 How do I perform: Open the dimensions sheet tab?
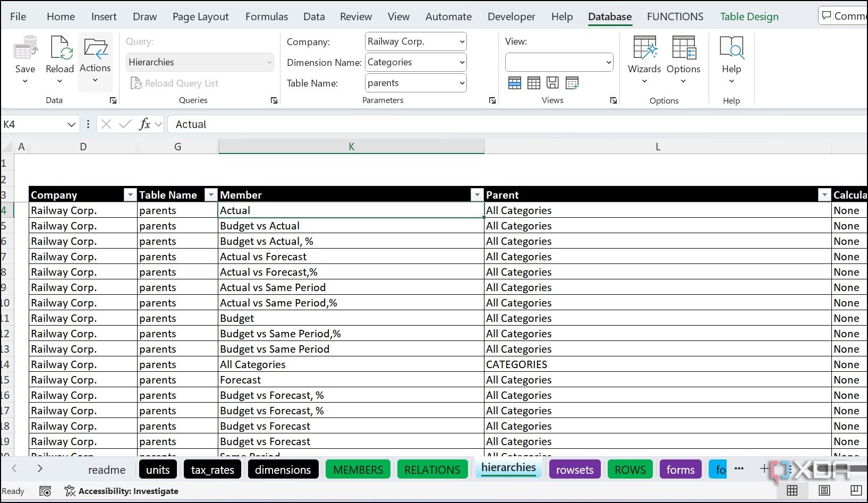[283, 470]
